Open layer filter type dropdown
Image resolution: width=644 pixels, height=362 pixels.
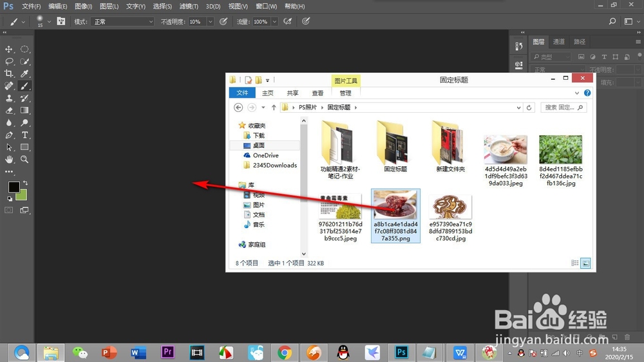point(551,57)
